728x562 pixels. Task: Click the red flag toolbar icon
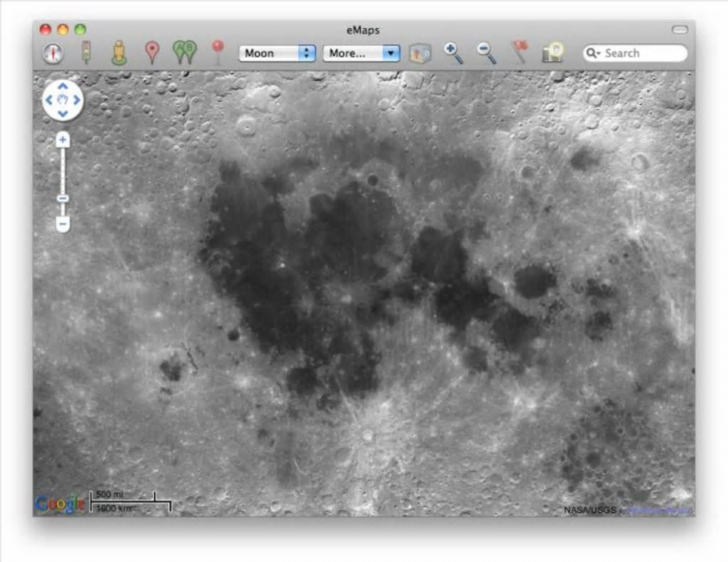click(x=520, y=51)
